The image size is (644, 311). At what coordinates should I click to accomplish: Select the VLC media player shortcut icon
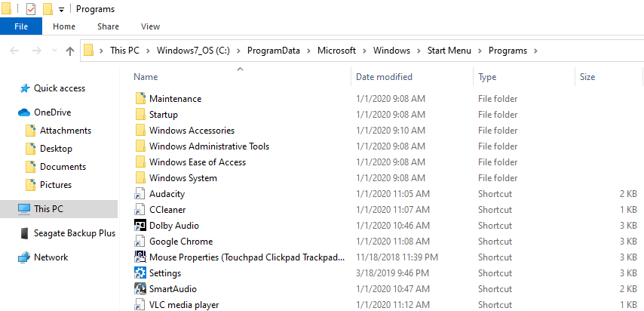pos(140,305)
